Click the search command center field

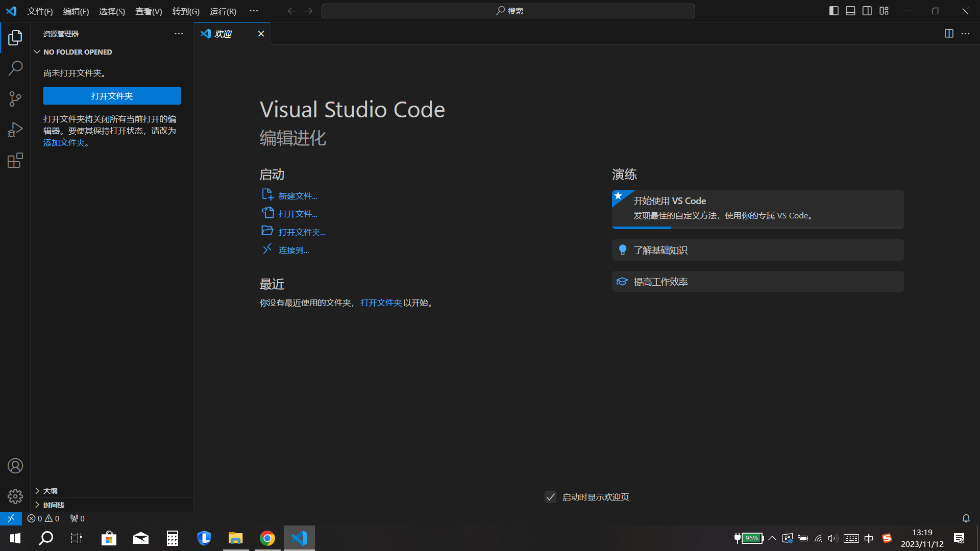[508, 11]
